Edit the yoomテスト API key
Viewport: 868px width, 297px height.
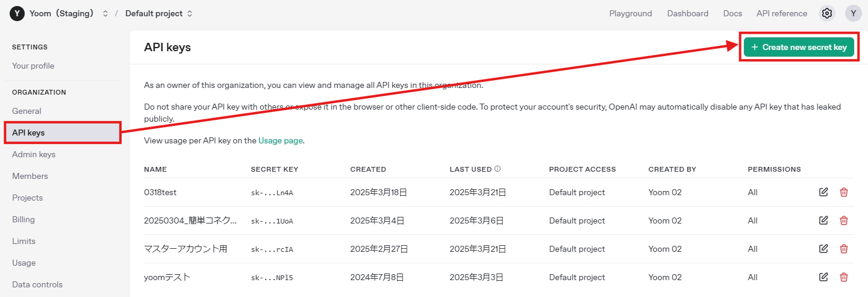coord(823,277)
